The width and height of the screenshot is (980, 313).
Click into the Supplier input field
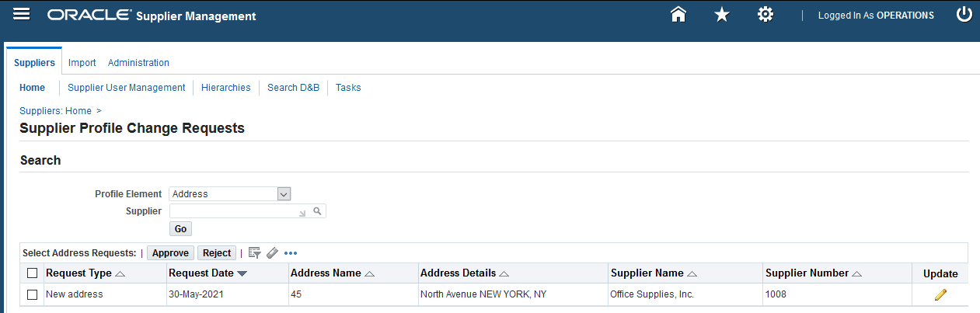tap(233, 210)
